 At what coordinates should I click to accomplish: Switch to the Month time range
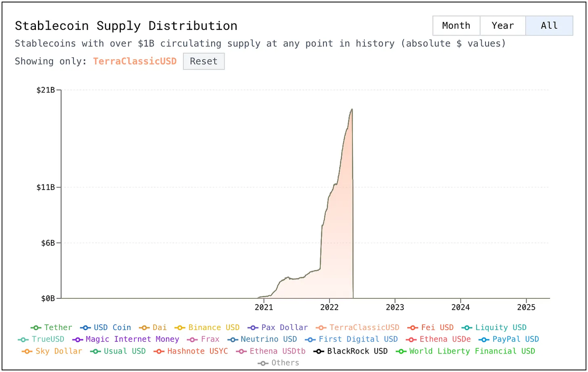[456, 26]
